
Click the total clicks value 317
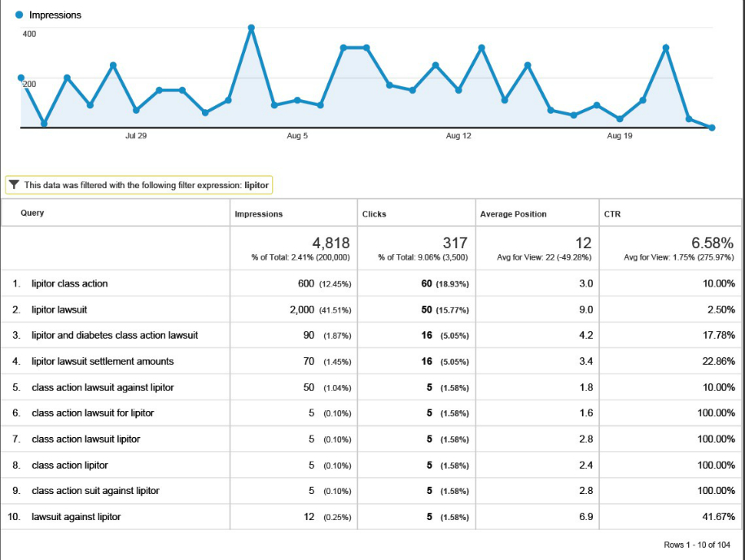pyautogui.click(x=455, y=243)
